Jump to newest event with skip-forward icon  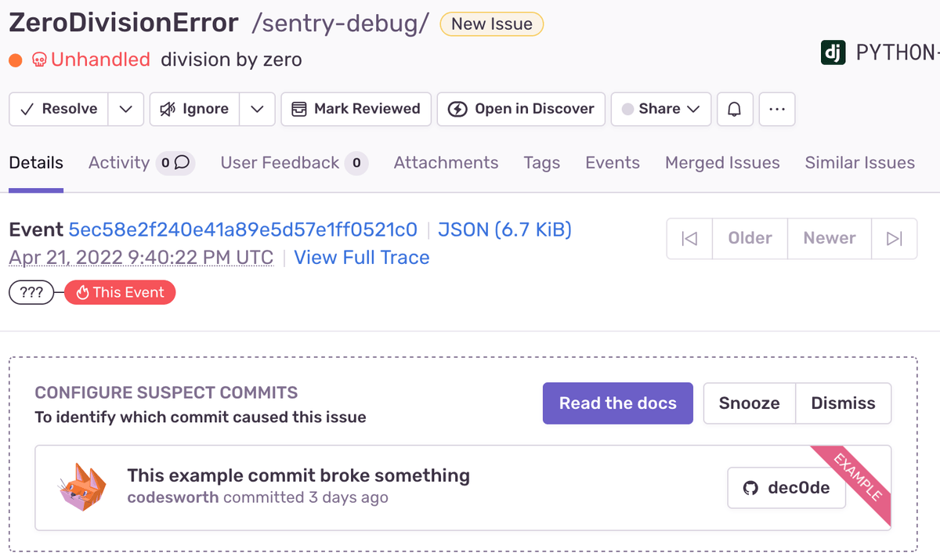click(894, 238)
